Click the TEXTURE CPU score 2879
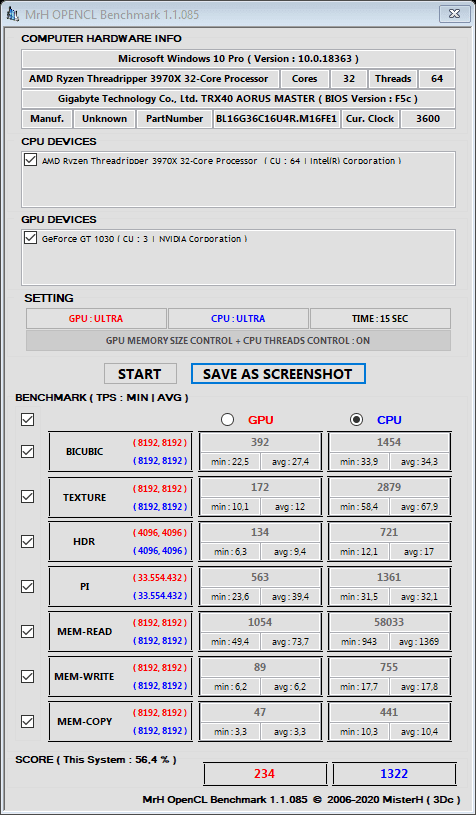This screenshot has height=815, width=476. click(x=389, y=487)
